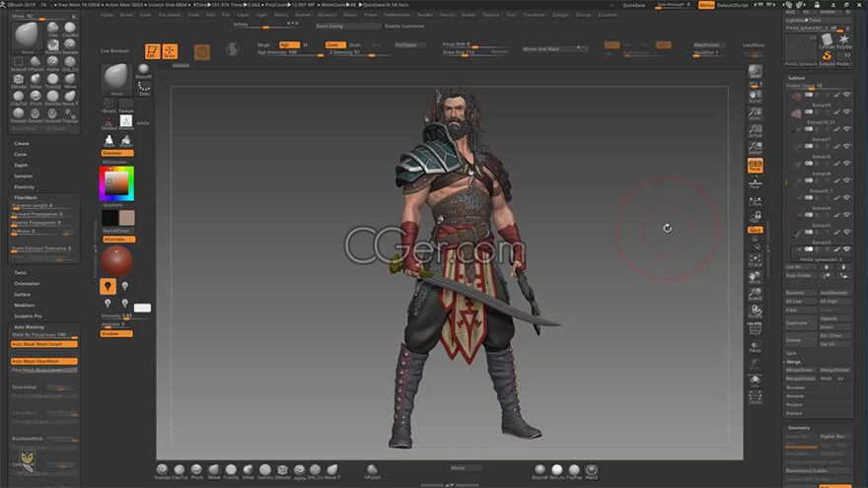Expand the Twist section
This screenshot has width=868, height=488.
pos(21,273)
